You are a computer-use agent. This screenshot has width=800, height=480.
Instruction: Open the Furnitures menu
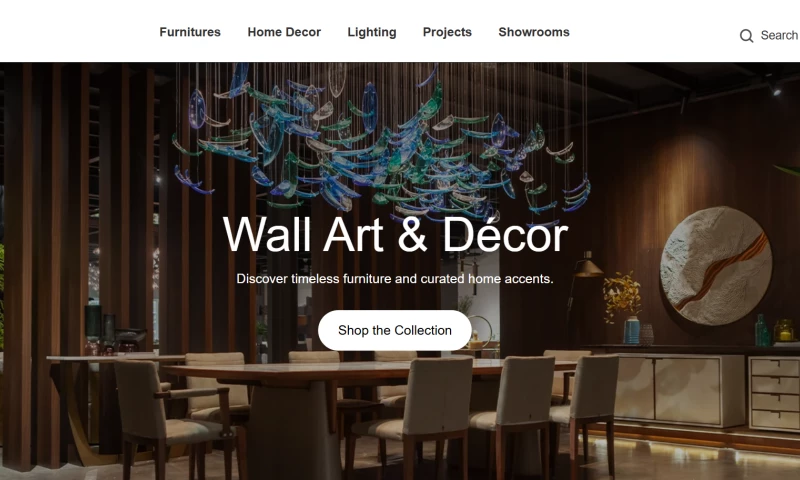point(190,32)
